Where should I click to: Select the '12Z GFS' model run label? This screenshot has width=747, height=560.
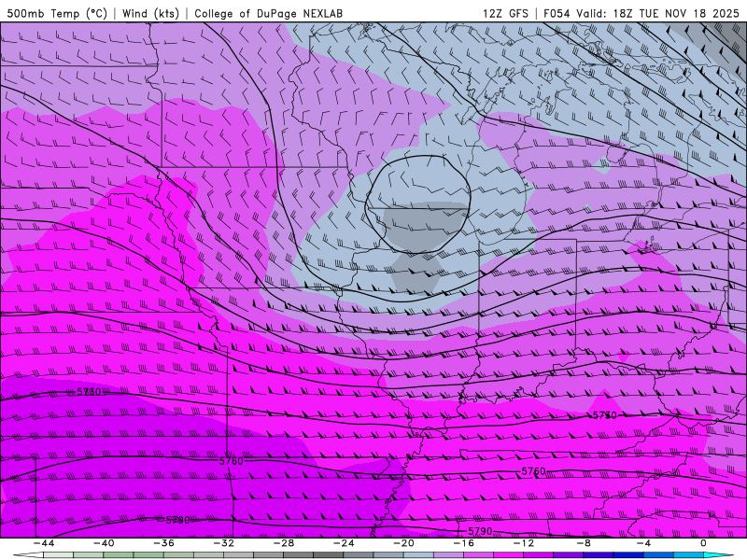click(x=505, y=13)
